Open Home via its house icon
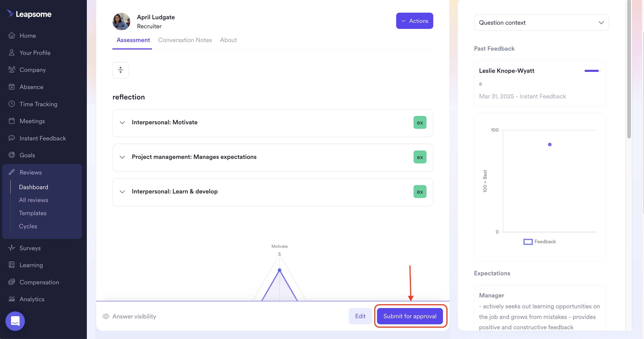 click(12, 35)
